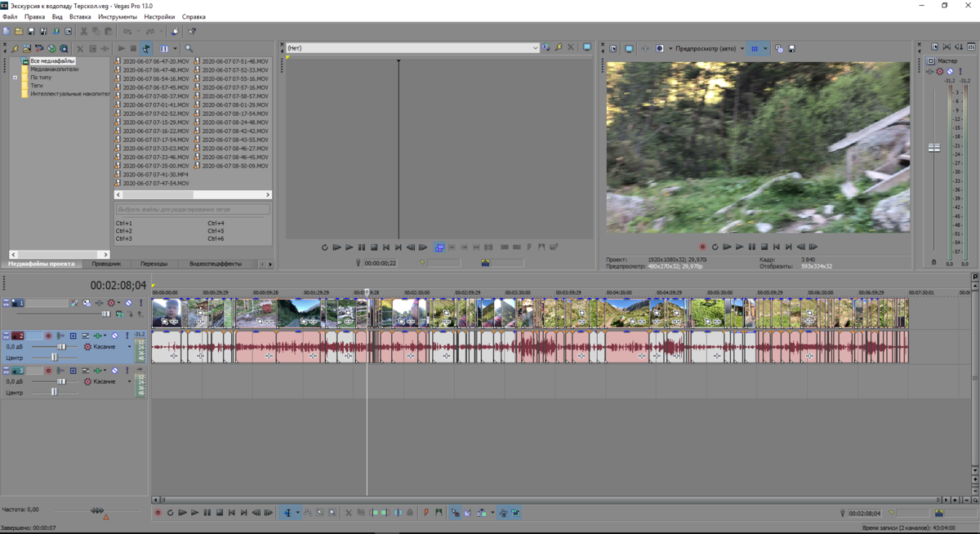Image resolution: width=980 pixels, height=534 pixels.
Task: Solo video track 1 exclamation icon
Action: click(x=141, y=303)
